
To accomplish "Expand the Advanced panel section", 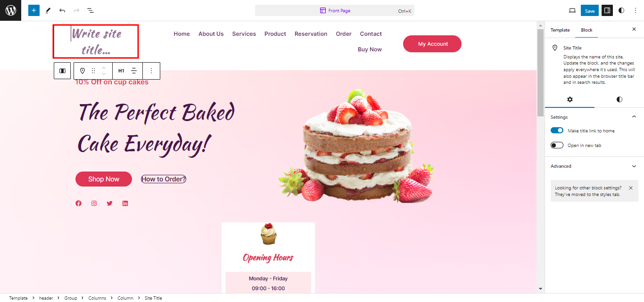I will coord(594,166).
